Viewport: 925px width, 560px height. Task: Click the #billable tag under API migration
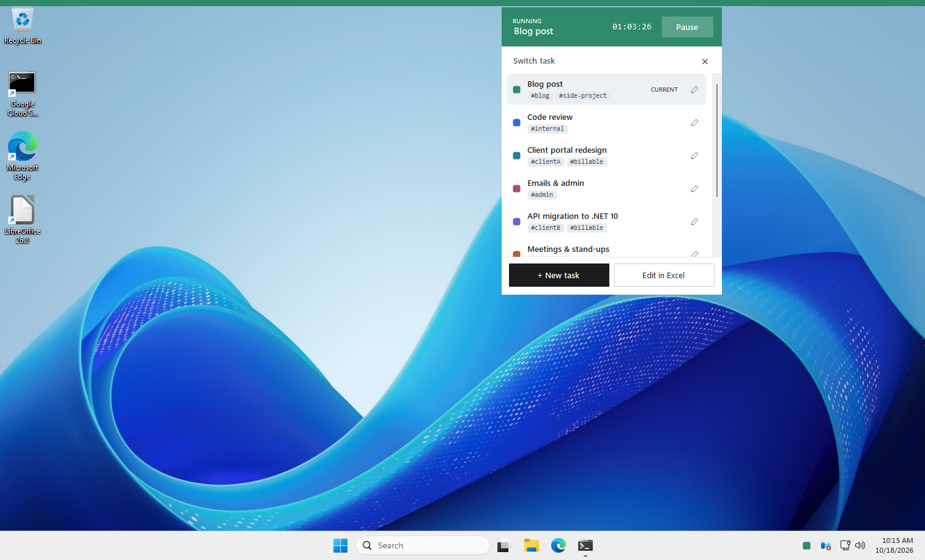(587, 228)
